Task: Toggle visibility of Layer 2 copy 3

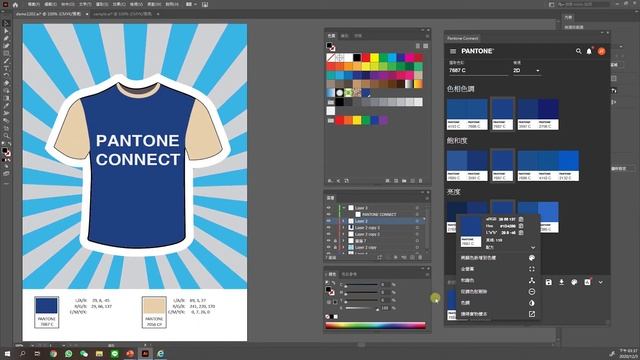Action: [329, 227]
